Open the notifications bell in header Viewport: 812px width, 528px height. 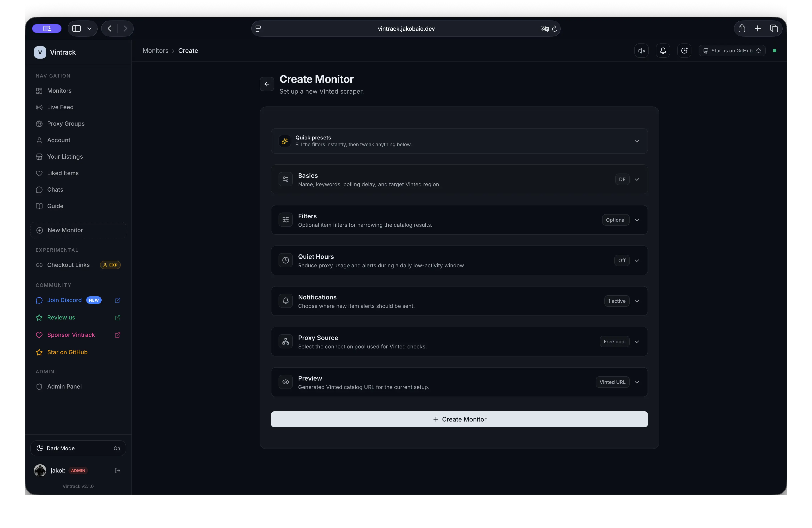[663, 51]
